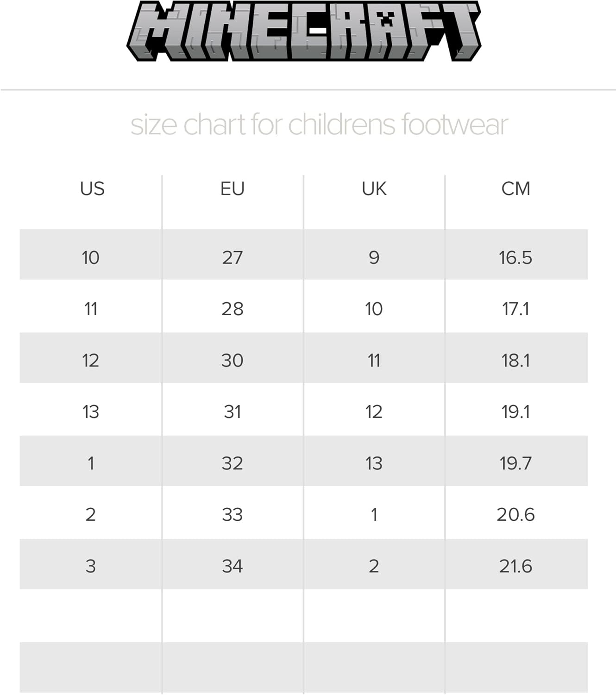Screen dimensions: 616x695
Task: Click the 18.1 CM value
Action: [x=515, y=360]
